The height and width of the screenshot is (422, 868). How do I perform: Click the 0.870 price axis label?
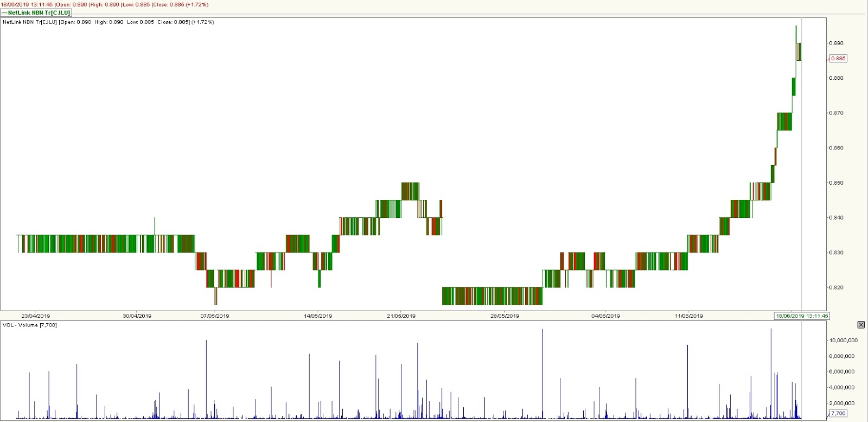coord(836,113)
